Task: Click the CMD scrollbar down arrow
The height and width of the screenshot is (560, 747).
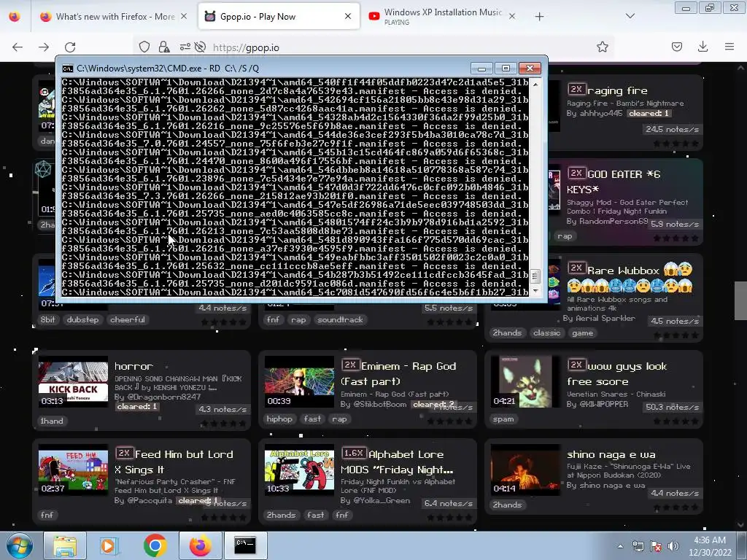Action: 535,290
